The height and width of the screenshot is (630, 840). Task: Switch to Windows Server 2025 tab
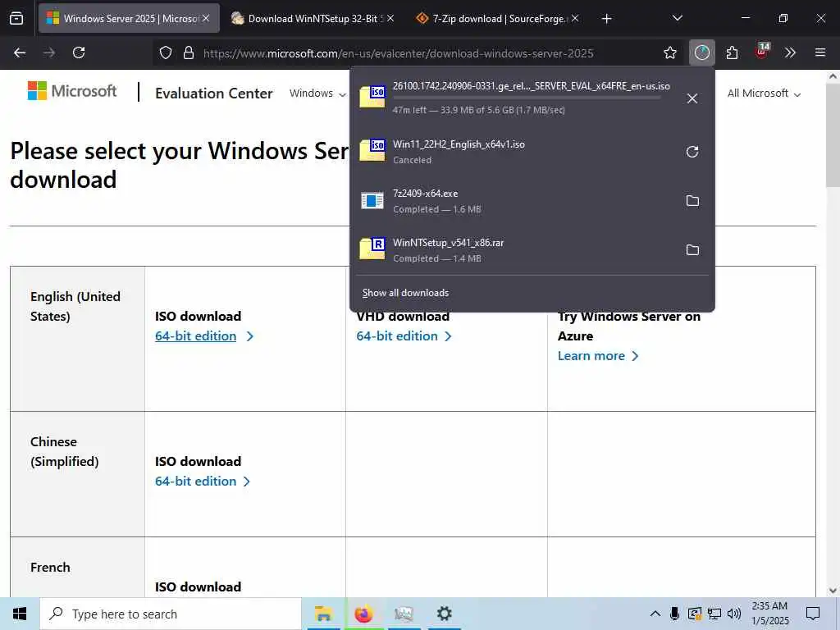coord(129,18)
